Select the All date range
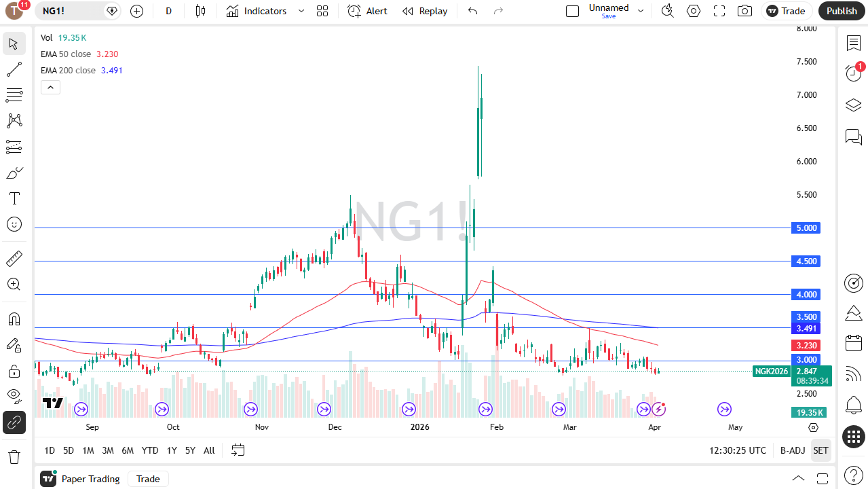This screenshot has height=489, width=868. [x=209, y=450]
